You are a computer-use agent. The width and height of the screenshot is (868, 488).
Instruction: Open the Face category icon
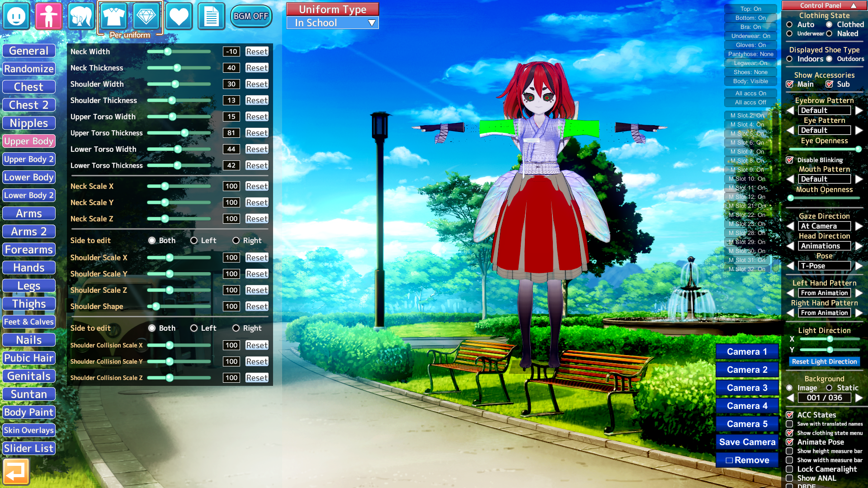click(x=16, y=16)
